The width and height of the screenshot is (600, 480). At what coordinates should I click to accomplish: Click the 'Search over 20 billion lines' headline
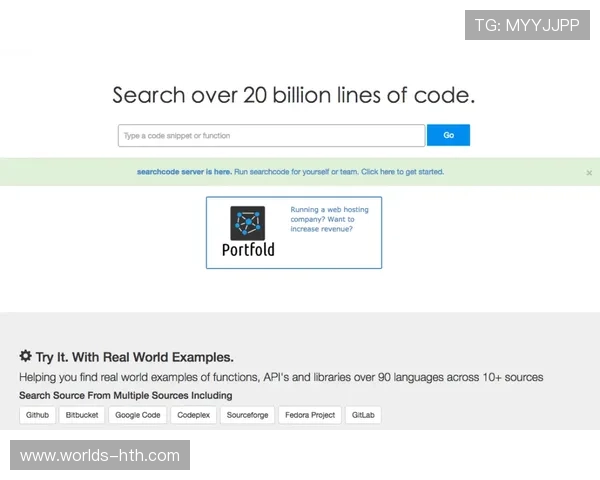[293, 96]
